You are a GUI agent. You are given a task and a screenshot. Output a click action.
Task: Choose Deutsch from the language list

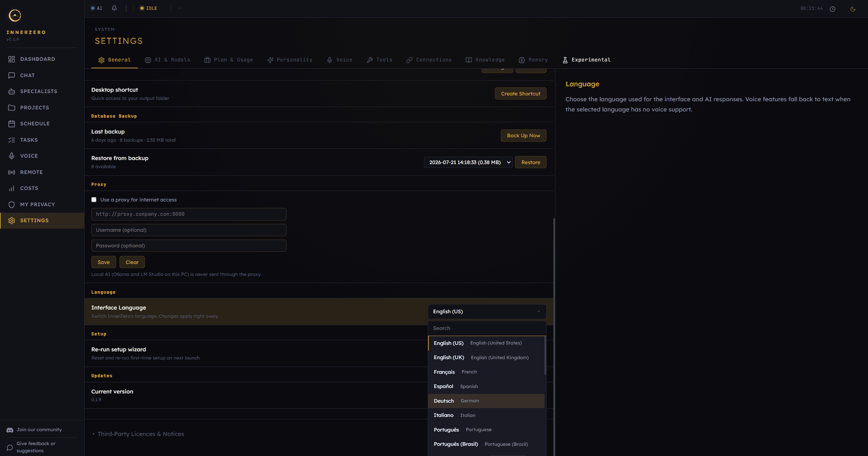pos(486,401)
